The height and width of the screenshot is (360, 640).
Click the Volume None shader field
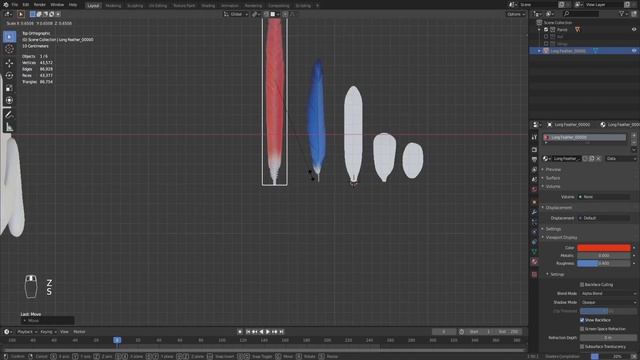(x=603, y=197)
